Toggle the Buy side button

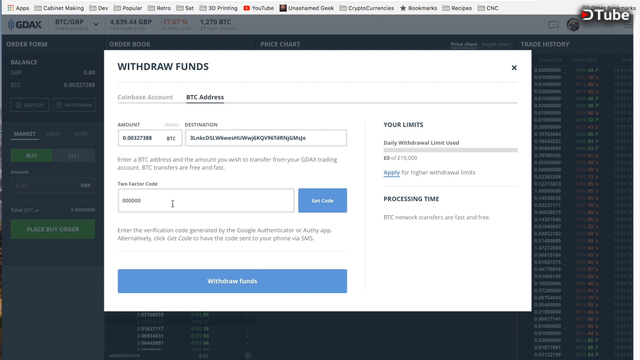pos(31,156)
